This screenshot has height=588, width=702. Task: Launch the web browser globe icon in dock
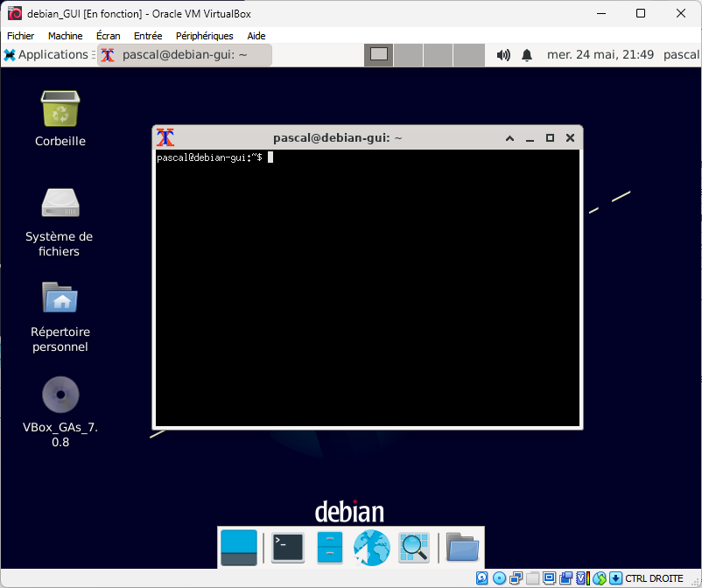371,548
